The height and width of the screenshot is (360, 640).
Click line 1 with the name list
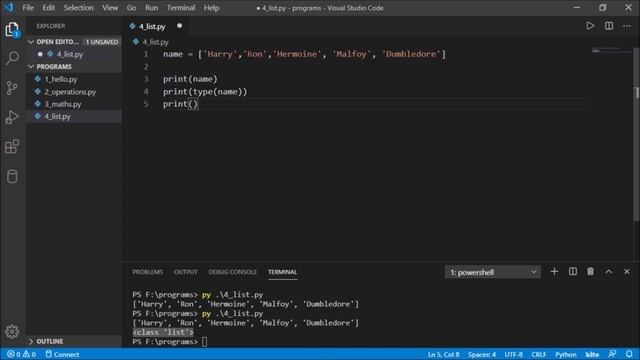click(304, 54)
